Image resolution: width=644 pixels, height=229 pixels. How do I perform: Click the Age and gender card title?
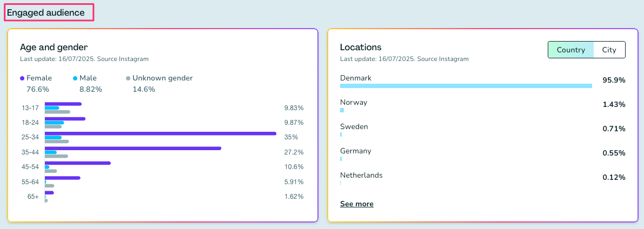pos(54,47)
